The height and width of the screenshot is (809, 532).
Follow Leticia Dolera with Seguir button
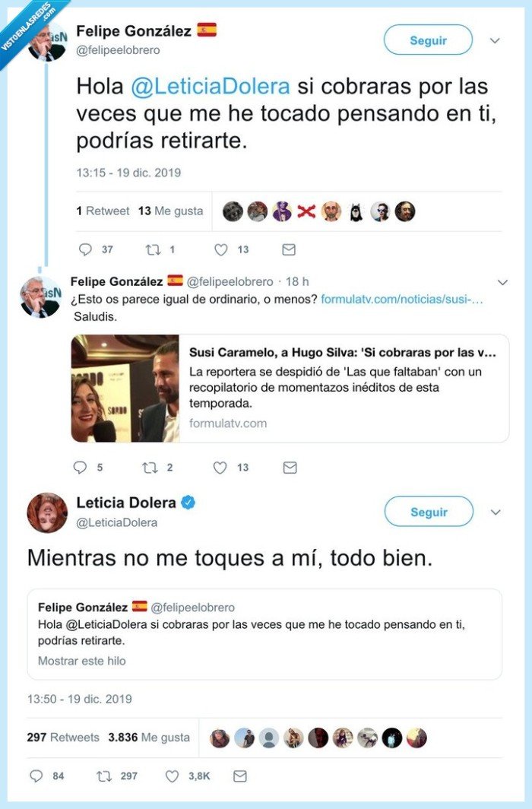tap(429, 512)
